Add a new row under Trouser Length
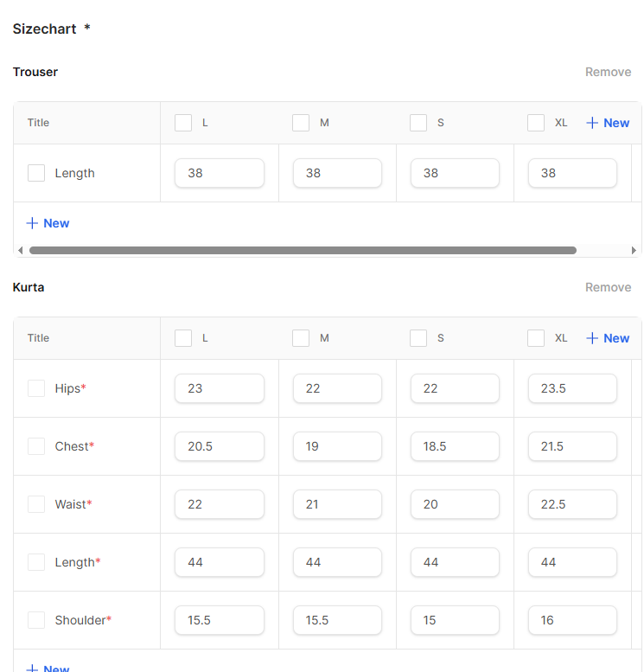The width and height of the screenshot is (644, 672). [48, 223]
